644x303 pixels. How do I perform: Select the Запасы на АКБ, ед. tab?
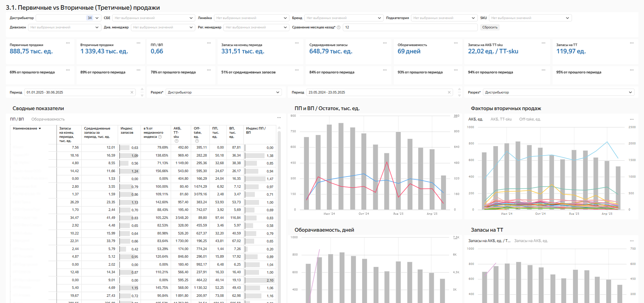(x=531, y=241)
